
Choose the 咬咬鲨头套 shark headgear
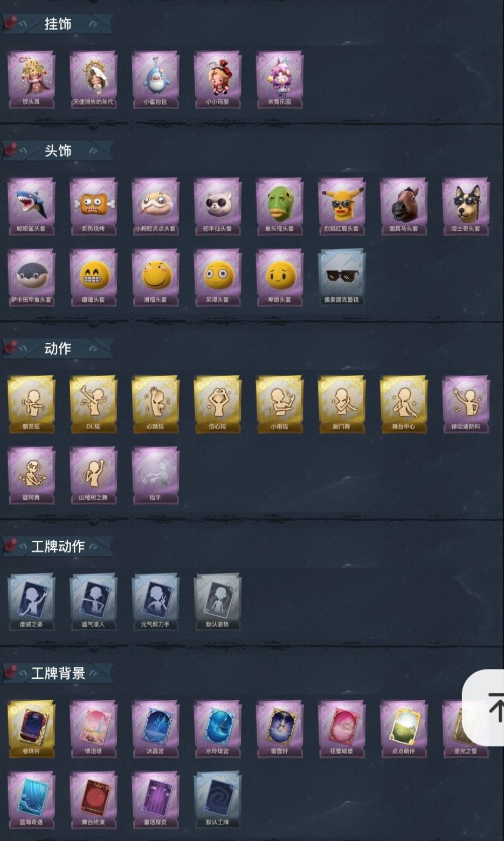(x=31, y=206)
